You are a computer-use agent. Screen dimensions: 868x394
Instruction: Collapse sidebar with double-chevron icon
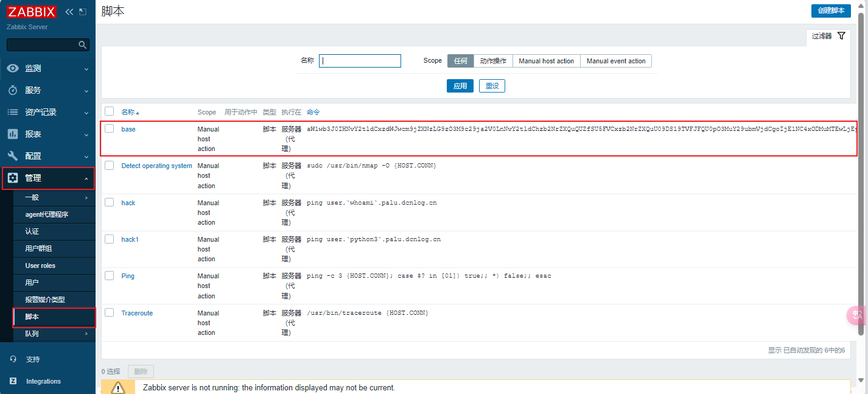69,12
